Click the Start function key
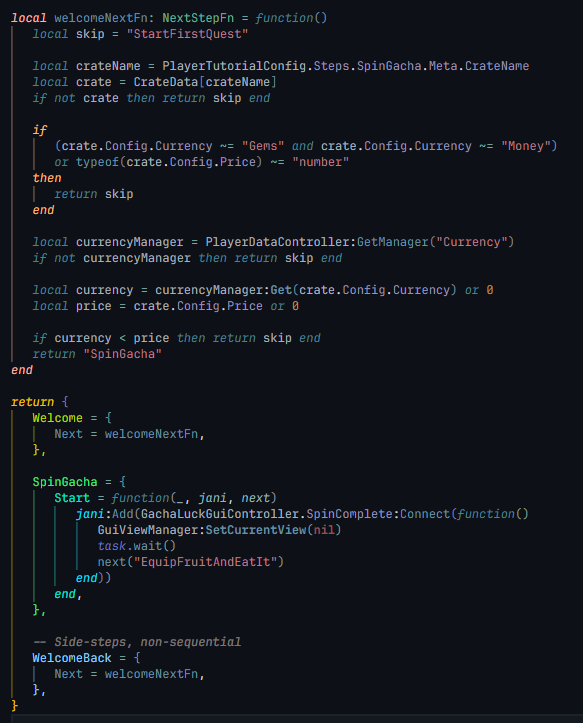This screenshot has width=583, height=723. tap(72, 498)
